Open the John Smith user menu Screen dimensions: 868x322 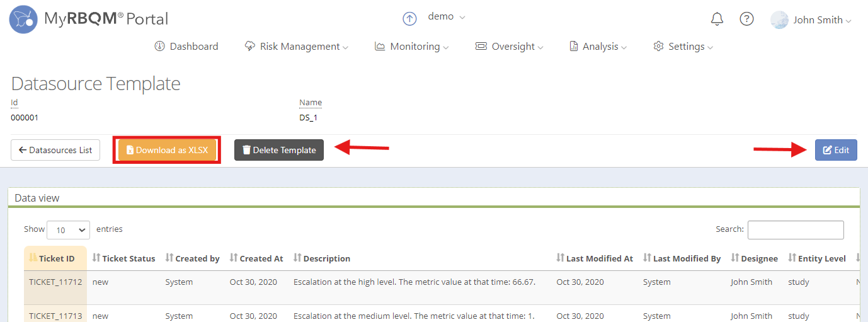(x=822, y=20)
